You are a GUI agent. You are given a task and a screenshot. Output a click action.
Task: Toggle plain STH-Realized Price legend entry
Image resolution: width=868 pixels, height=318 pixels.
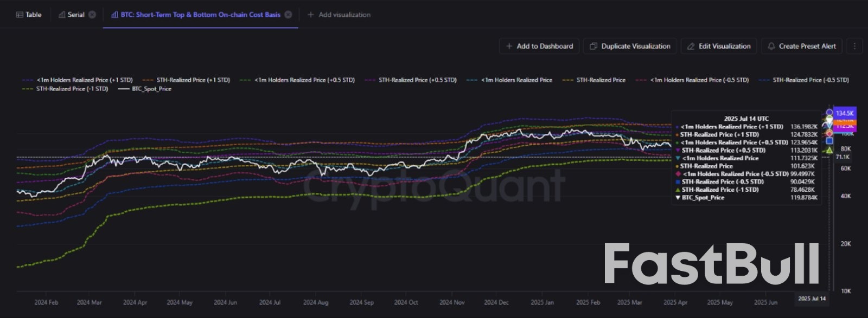tap(593, 80)
